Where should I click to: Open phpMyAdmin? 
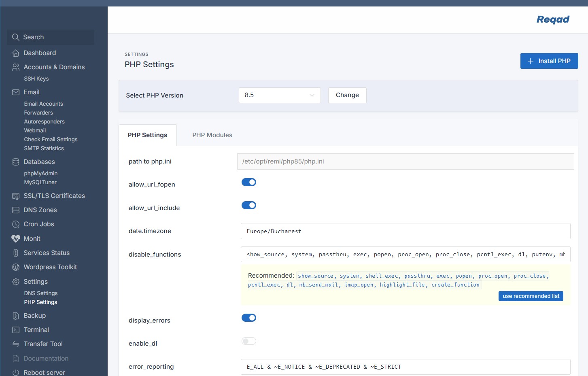[x=40, y=174]
